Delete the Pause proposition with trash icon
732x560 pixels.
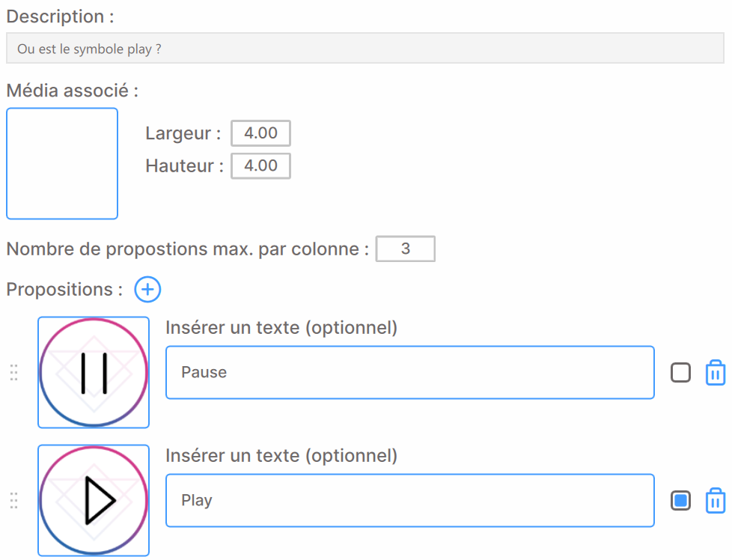[x=716, y=372]
